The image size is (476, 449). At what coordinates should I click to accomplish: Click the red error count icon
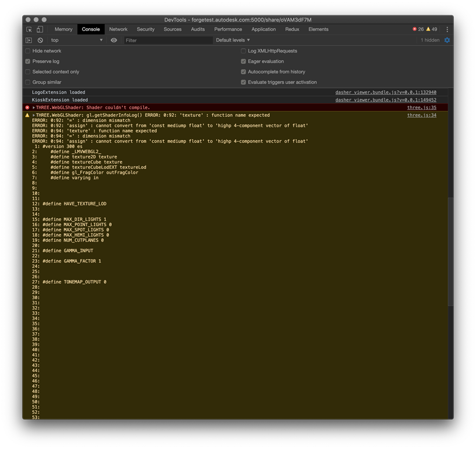pos(415,29)
